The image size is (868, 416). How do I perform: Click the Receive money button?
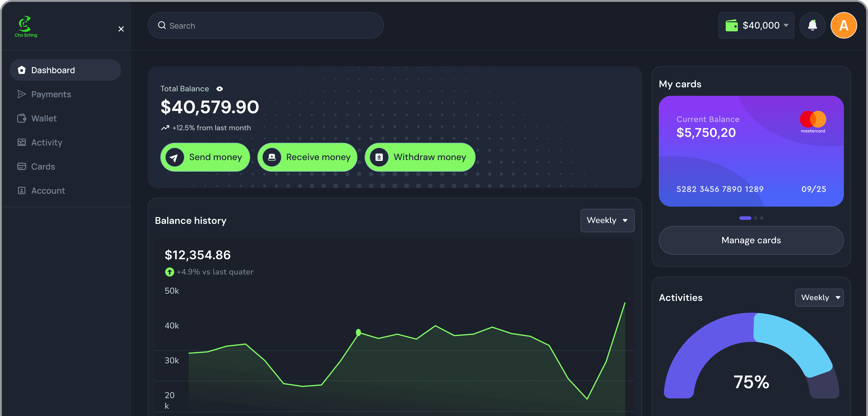coord(307,157)
